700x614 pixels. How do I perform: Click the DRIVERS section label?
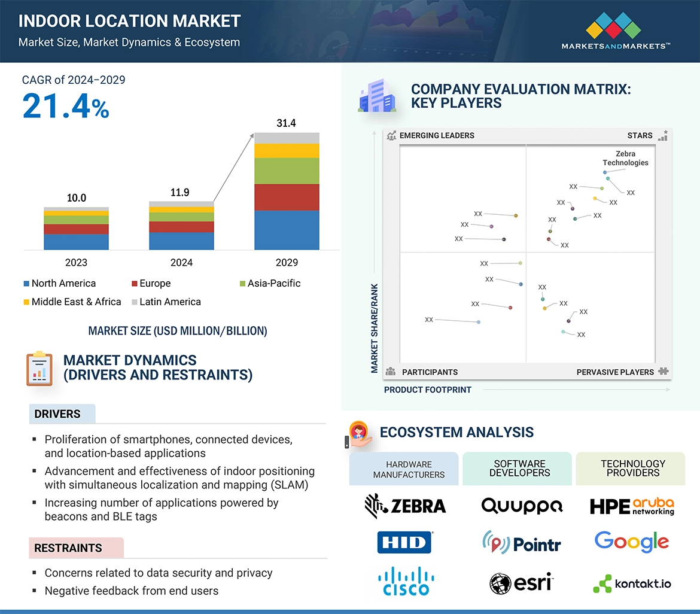click(x=57, y=414)
